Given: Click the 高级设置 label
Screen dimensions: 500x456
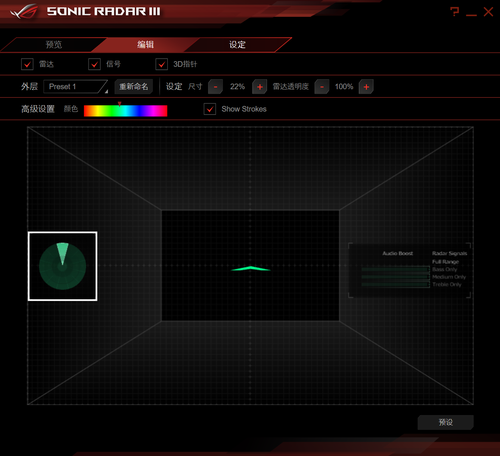Looking at the screenshot, I should (38, 109).
